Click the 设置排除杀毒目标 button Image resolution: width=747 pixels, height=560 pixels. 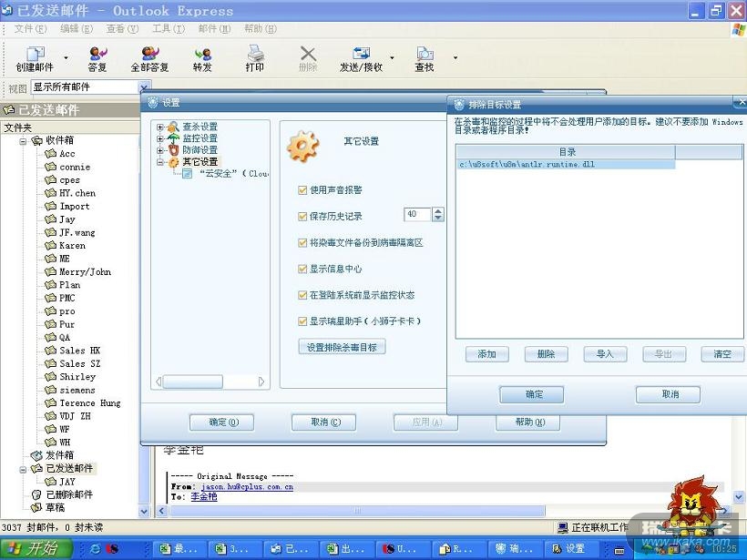[x=342, y=347]
